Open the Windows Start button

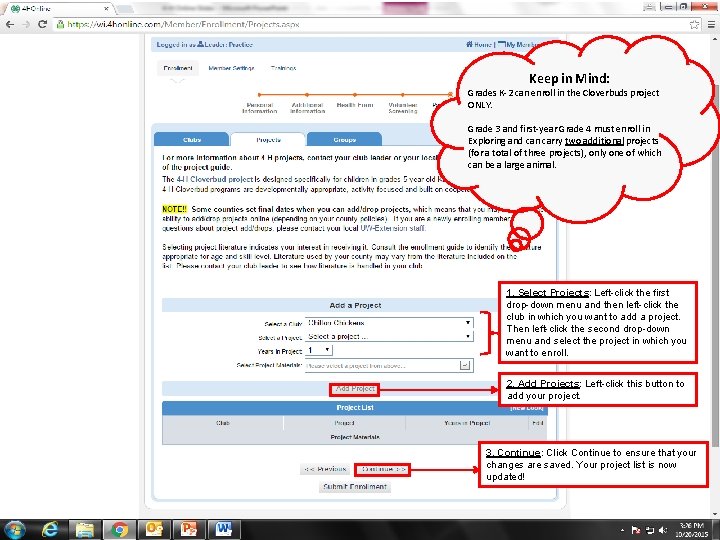pyautogui.click(x=14, y=530)
